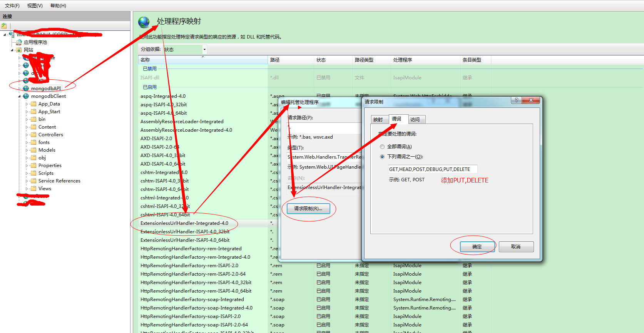Sort by the 条目类型 column header
The width and height of the screenshot is (644, 333).
coord(475,60)
